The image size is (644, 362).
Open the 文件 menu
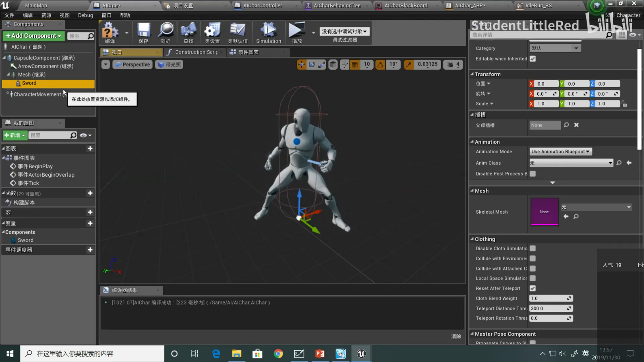(9, 15)
